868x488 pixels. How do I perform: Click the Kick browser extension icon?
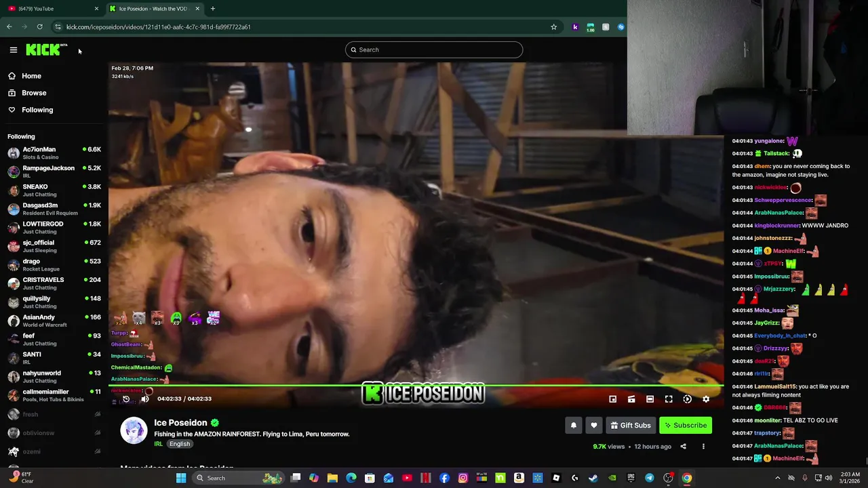click(x=575, y=27)
